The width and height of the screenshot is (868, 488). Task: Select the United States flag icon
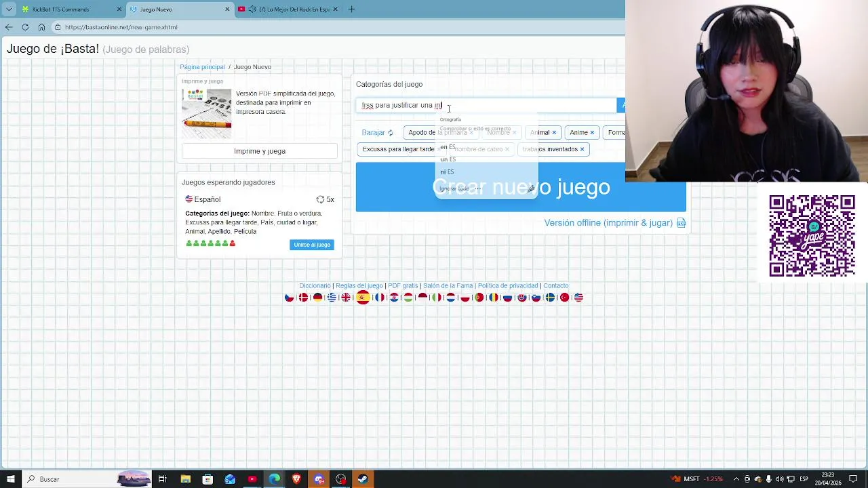tap(579, 298)
